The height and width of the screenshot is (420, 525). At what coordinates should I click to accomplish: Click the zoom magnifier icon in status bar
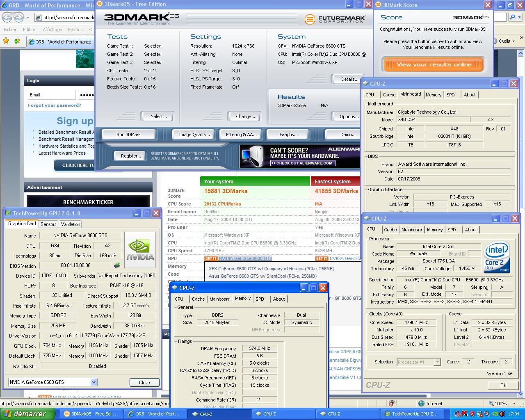pyautogui.click(x=491, y=403)
